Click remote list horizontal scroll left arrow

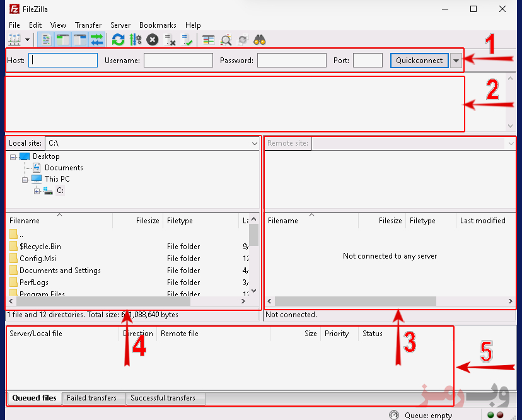click(269, 301)
